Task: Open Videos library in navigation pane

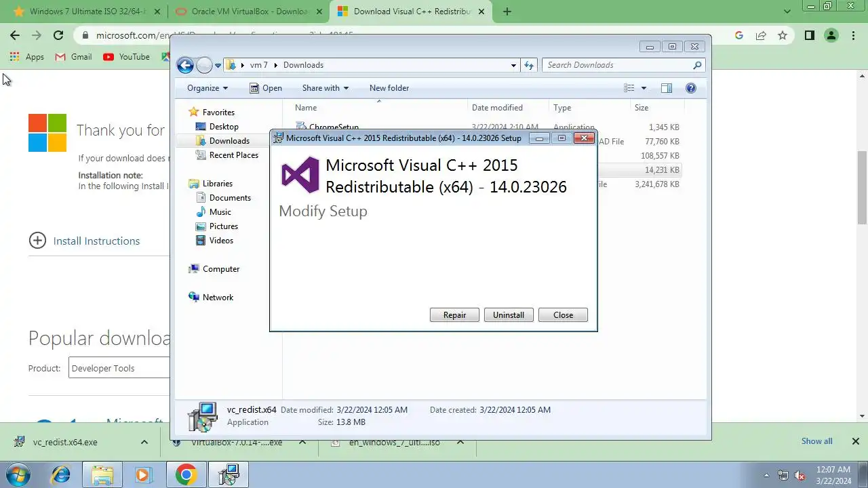Action: pos(221,241)
